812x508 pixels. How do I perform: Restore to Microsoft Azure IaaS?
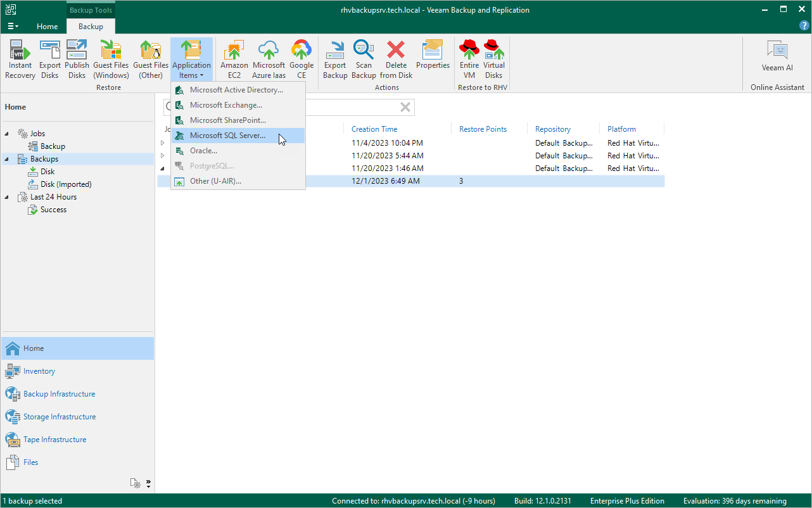pyautogui.click(x=269, y=59)
